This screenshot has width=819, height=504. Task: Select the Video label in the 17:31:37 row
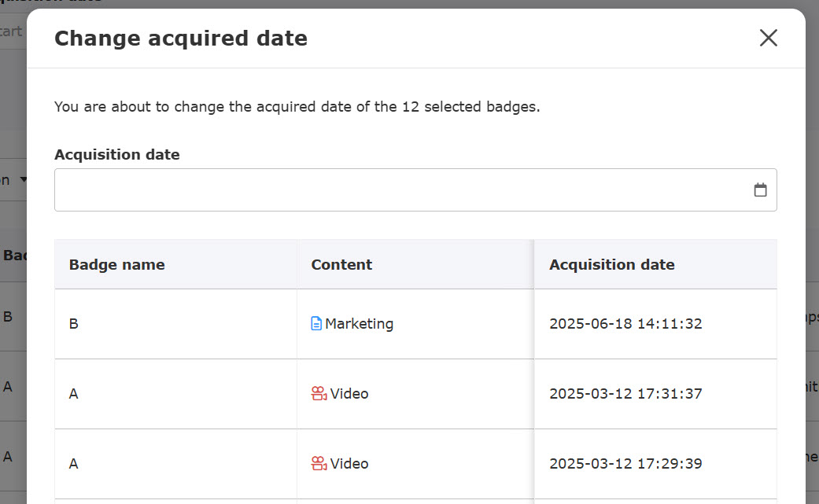(349, 393)
